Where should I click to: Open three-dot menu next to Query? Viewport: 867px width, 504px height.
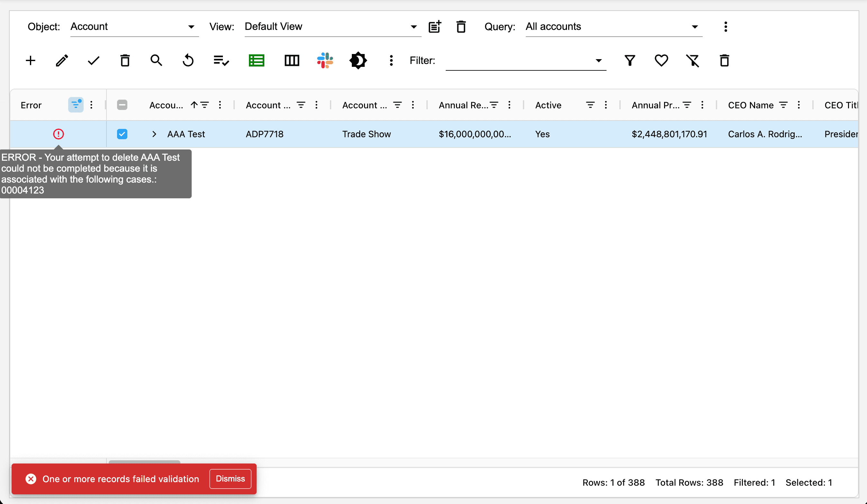click(726, 27)
